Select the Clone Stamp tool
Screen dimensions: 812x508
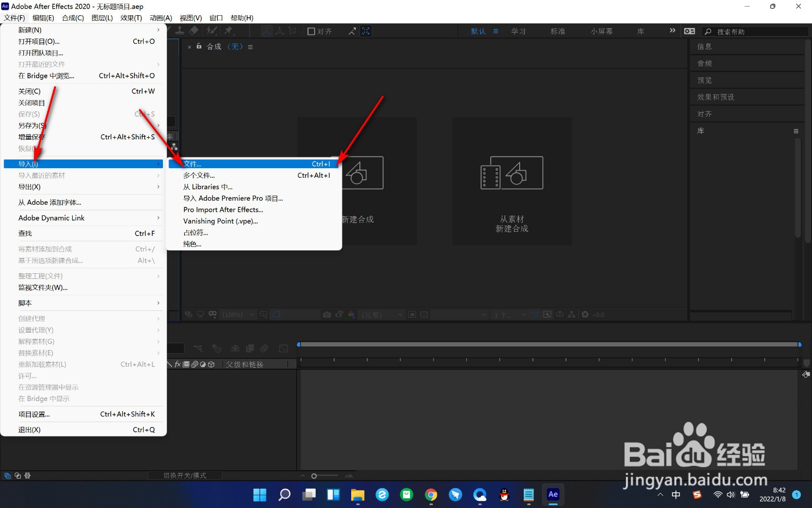[179, 30]
